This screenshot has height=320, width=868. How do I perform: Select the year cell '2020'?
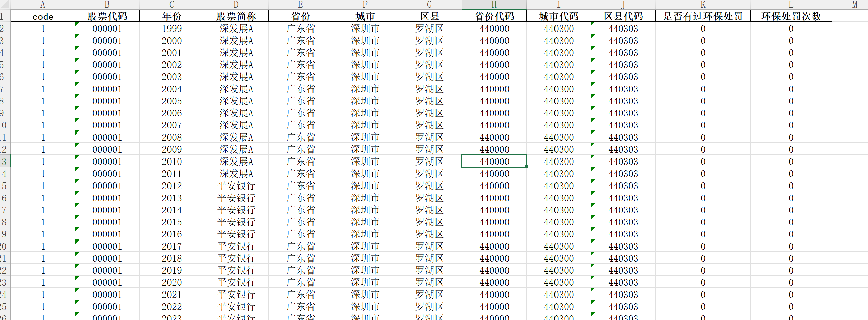pyautogui.click(x=172, y=282)
